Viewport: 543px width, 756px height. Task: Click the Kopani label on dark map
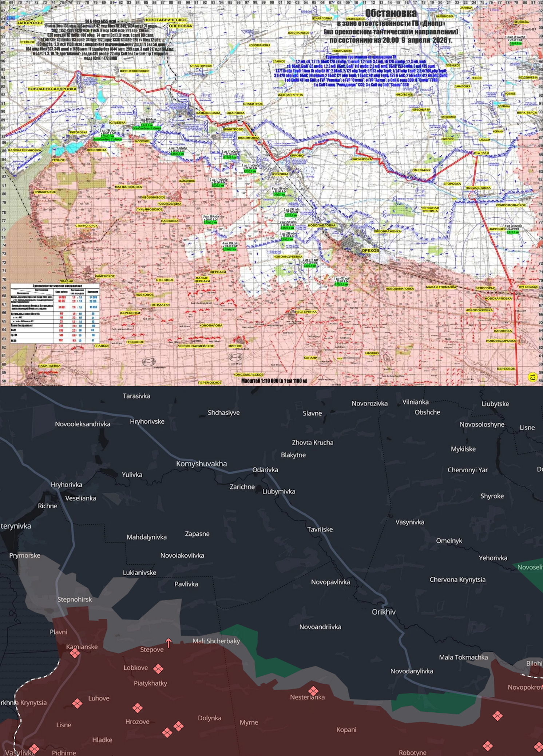(346, 730)
